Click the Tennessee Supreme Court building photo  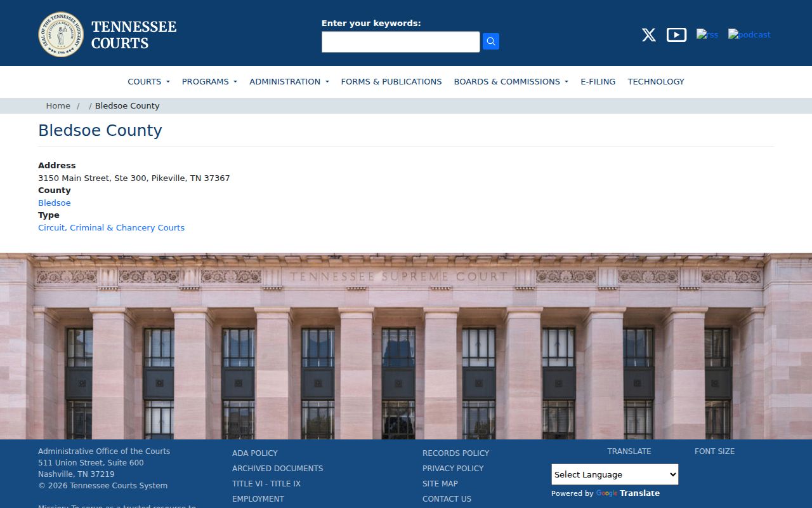point(406,346)
